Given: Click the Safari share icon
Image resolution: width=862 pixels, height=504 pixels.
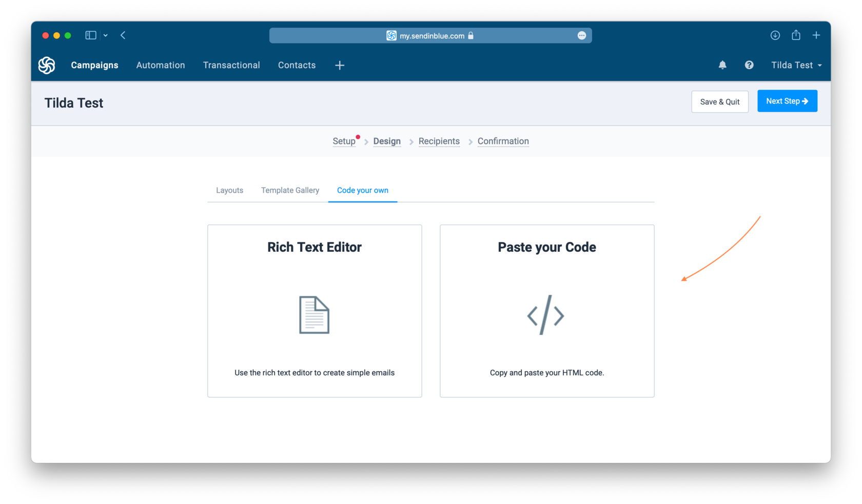Looking at the screenshot, I should [796, 35].
